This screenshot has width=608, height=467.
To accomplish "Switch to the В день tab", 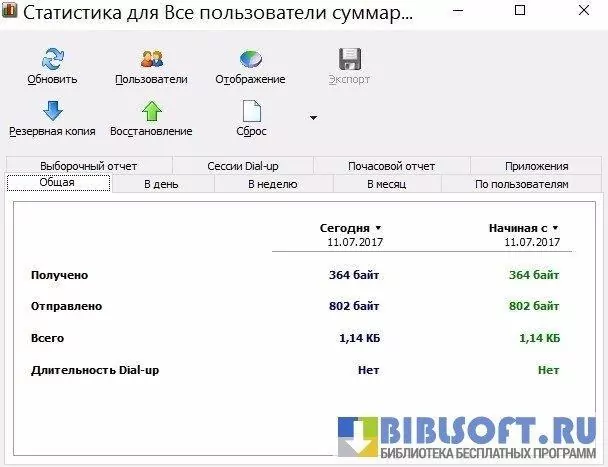I will tap(160, 184).
